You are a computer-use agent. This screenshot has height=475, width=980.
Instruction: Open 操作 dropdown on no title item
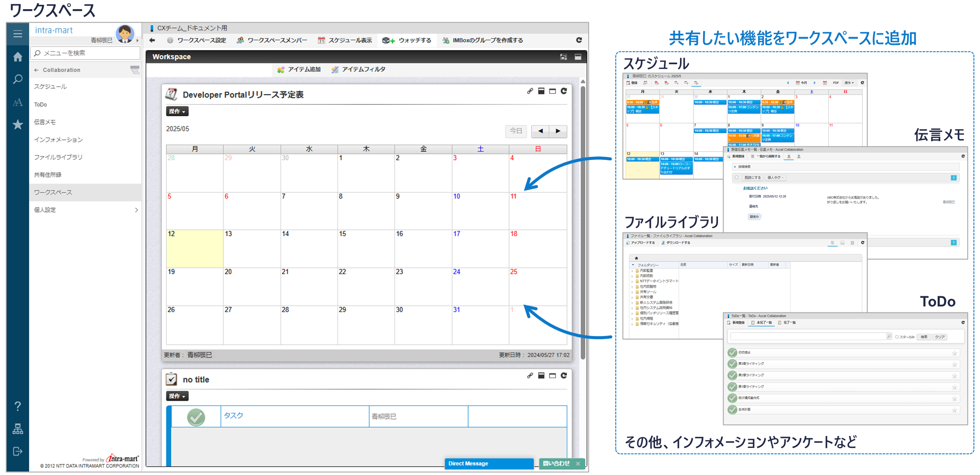tap(177, 396)
